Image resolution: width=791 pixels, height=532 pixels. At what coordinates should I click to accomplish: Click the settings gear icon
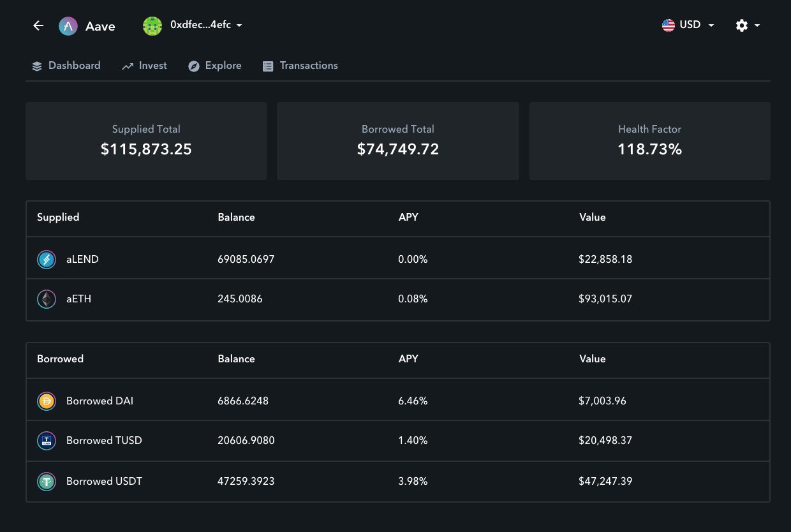click(741, 26)
